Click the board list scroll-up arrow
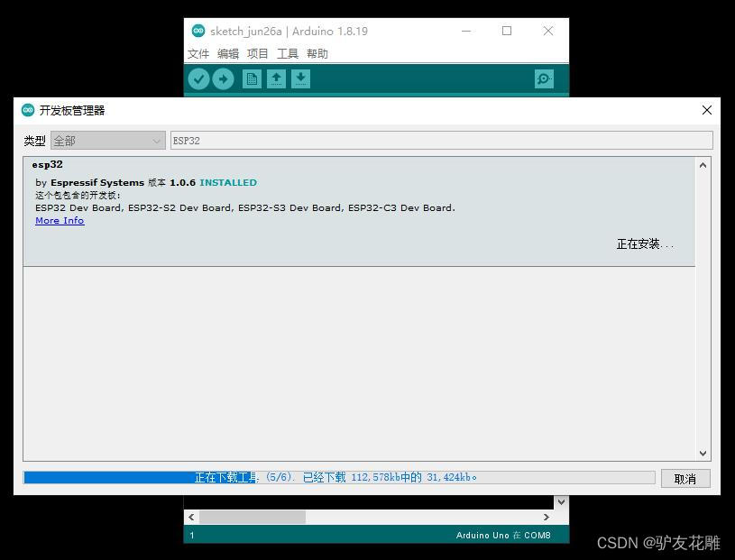 pos(703,165)
